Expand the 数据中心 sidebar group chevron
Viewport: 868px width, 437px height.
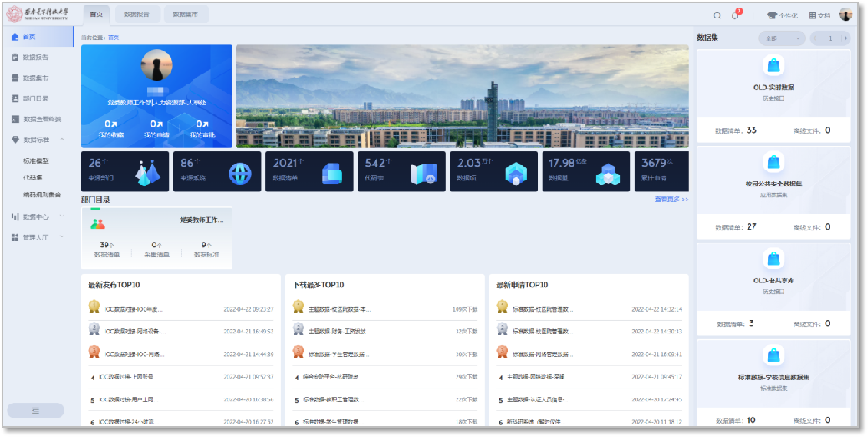coord(62,216)
